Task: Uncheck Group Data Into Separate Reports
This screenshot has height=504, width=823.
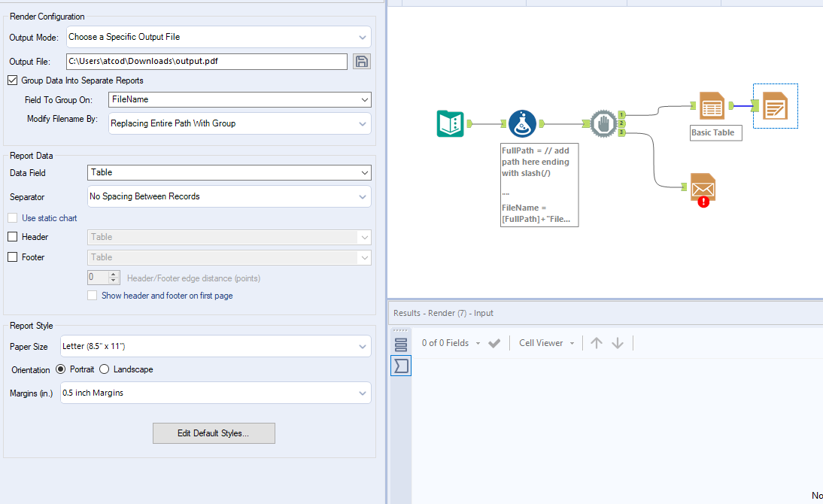Action: click(x=12, y=80)
